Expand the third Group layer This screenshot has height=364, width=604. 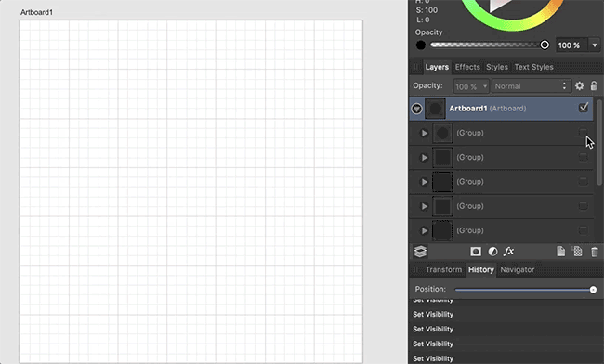[x=424, y=182]
